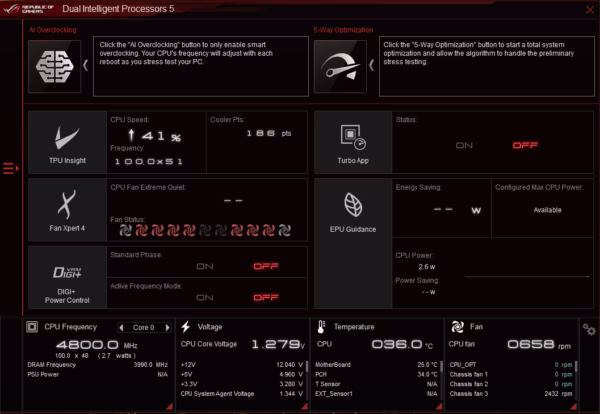Expand the left side menu icon
Image resolution: width=600 pixels, height=414 pixels.
(x=11, y=168)
